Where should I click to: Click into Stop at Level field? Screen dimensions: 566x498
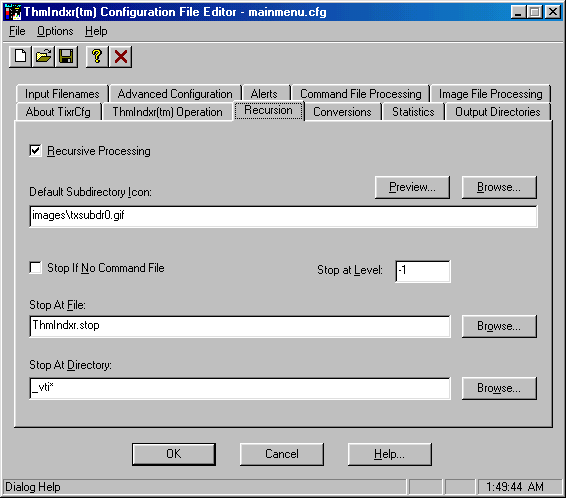(423, 271)
